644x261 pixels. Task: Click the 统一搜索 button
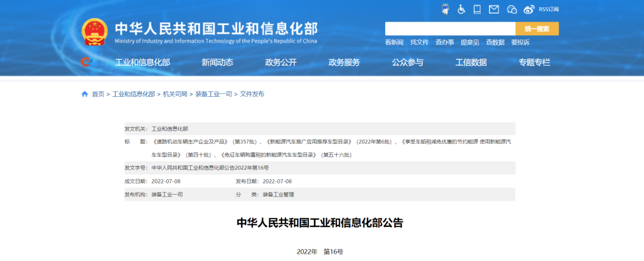pyautogui.click(x=537, y=29)
